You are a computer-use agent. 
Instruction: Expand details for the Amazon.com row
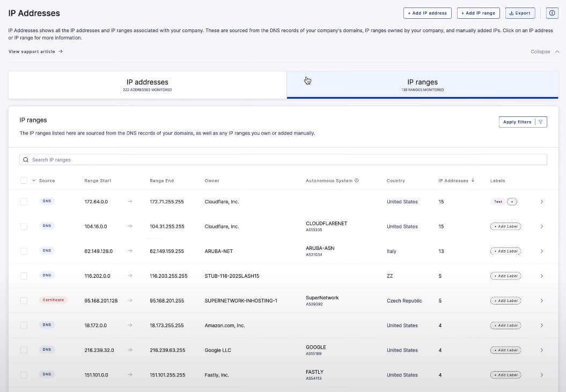tap(541, 325)
